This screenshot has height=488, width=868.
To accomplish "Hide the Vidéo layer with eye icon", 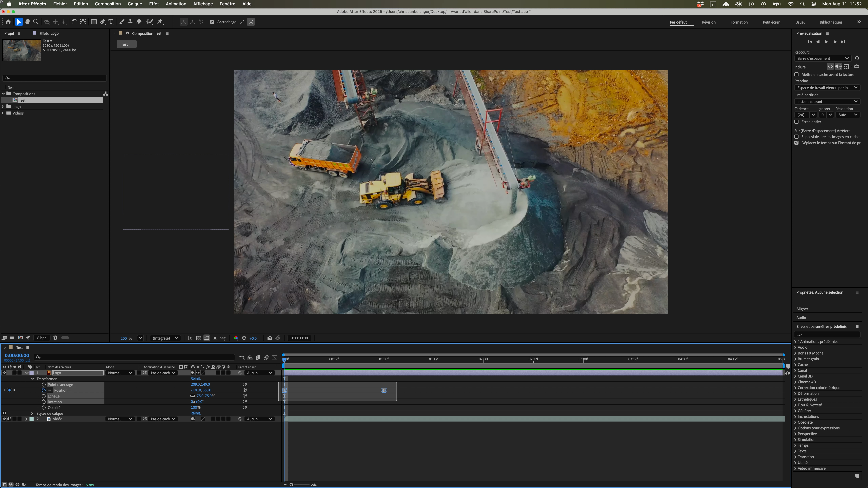I will [x=4, y=419].
